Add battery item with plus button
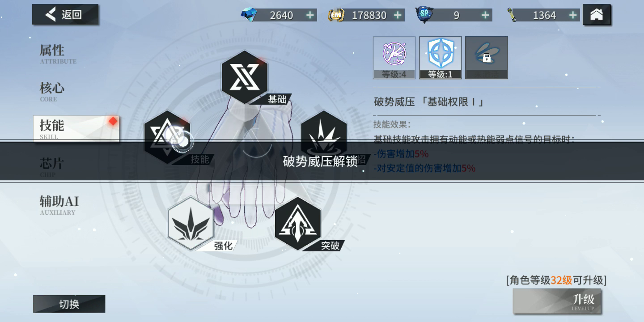This screenshot has width=644, height=322. point(573,15)
